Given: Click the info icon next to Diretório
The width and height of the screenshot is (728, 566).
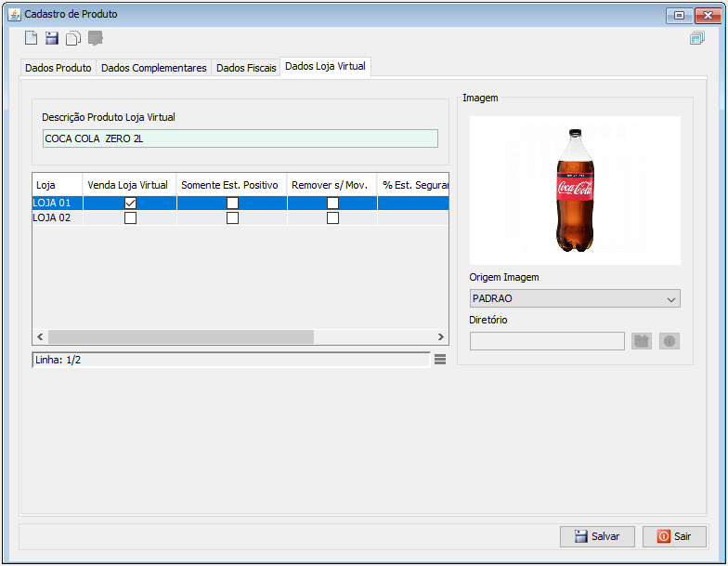Looking at the screenshot, I should [x=669, y=341].
